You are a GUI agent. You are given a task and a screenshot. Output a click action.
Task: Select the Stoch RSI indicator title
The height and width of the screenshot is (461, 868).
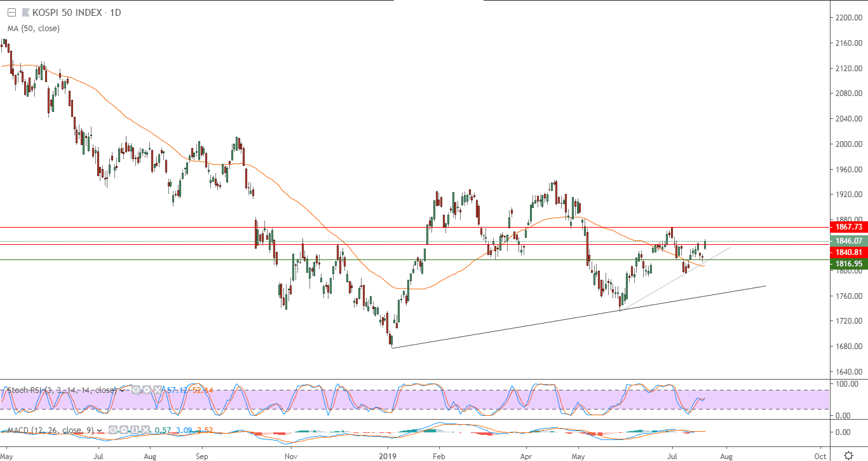(62, 390)
